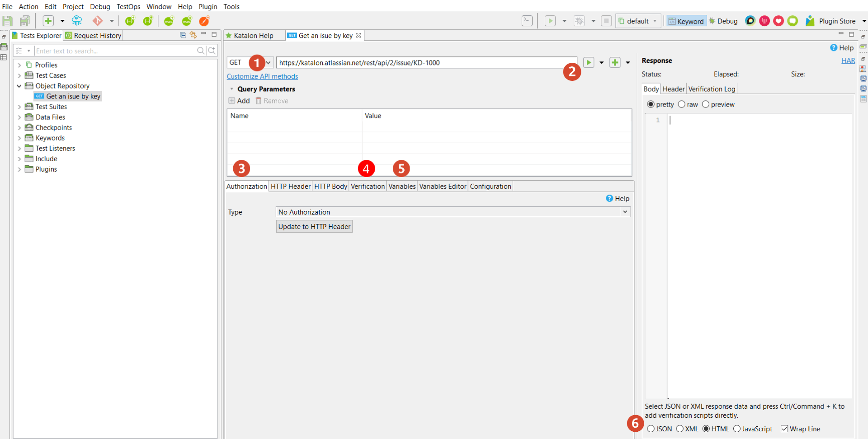This screenshot has width=868, height=439.
Task: Click the advanced search icon beside magnifier
Action: point(212,51)
